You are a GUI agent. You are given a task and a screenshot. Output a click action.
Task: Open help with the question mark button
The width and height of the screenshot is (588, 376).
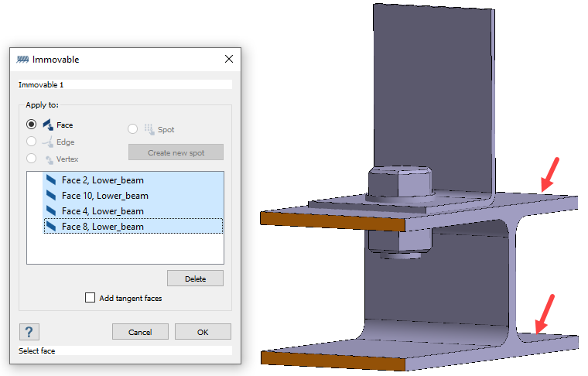(x=29, y=331)
